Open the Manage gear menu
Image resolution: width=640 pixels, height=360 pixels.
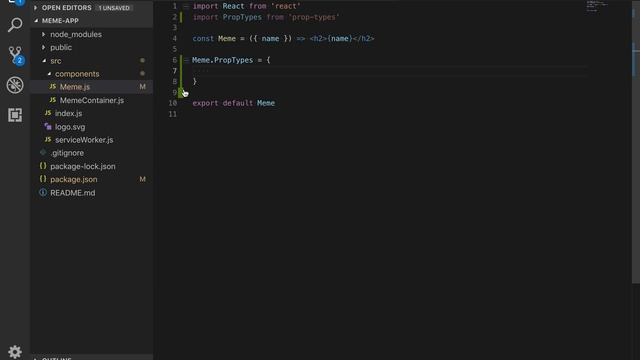(15, 351)
